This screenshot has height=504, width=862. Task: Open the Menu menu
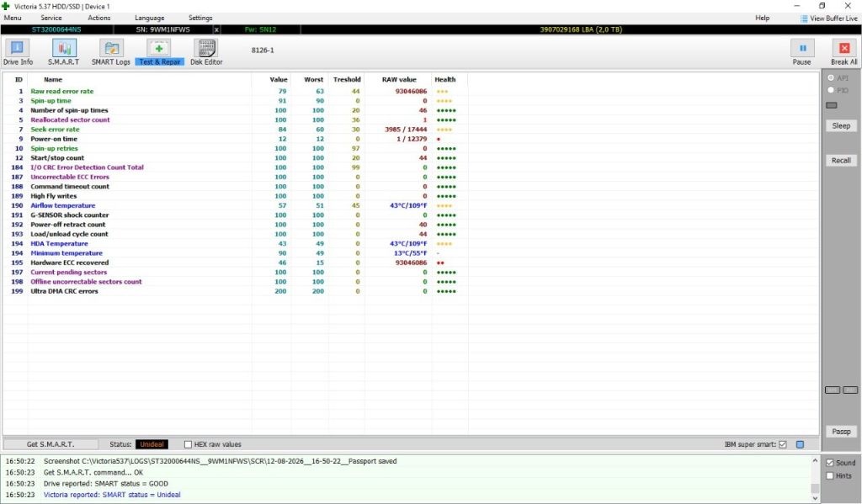13,19
